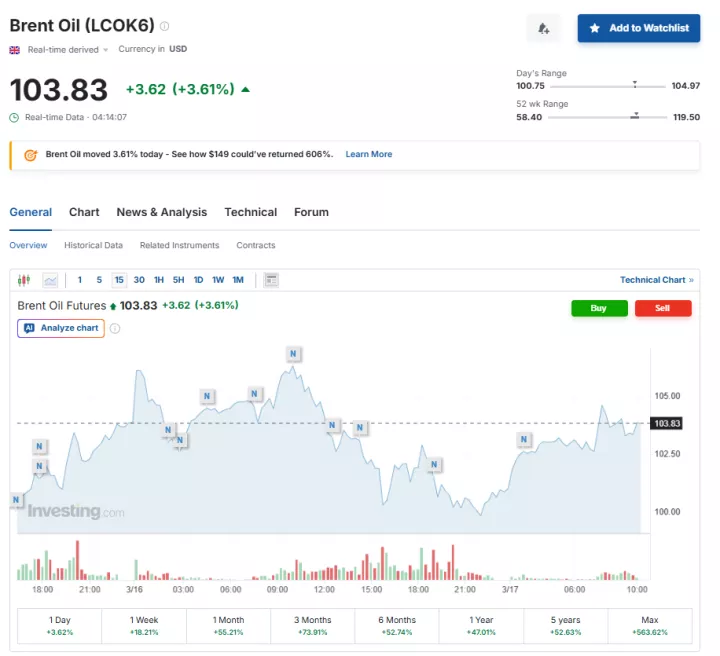Select the 1H chart interval
Viewport: 720px width, 656px height.
[159, 280]
